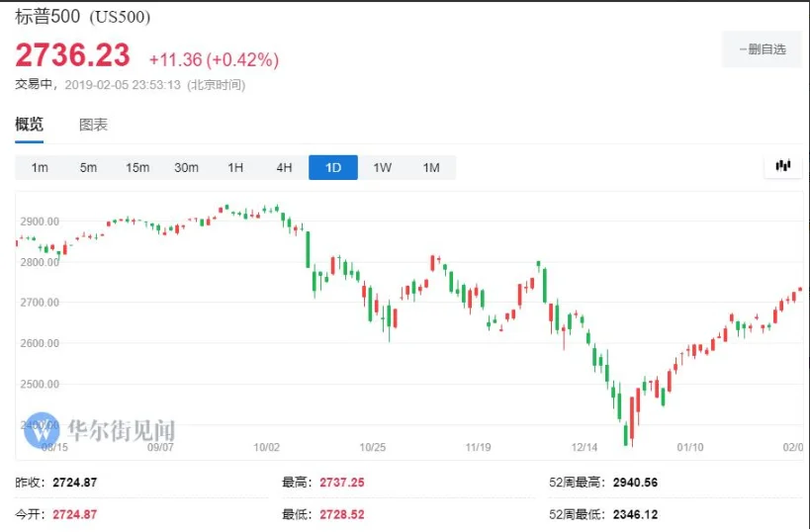Click the 10/25 date axis label

(373, 447)
